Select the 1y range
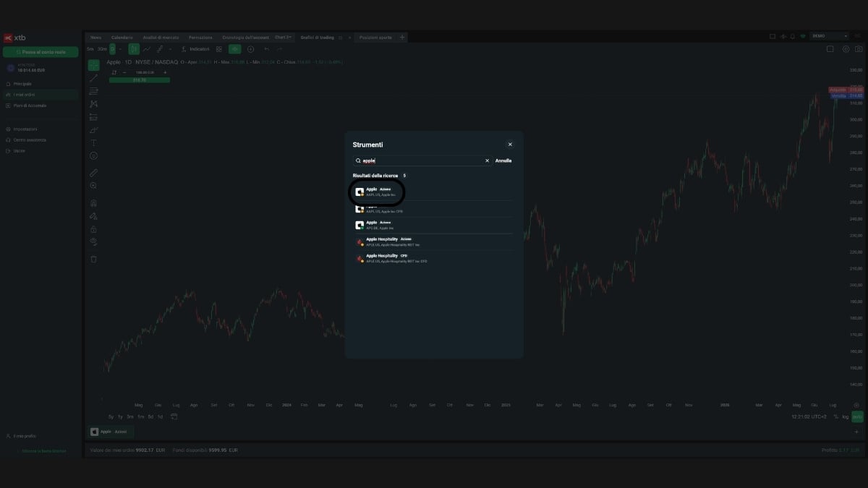 point(121,417)
